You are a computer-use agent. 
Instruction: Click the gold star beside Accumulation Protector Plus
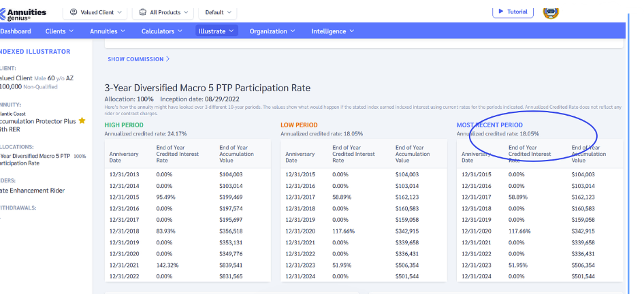(x=82, y=120)
